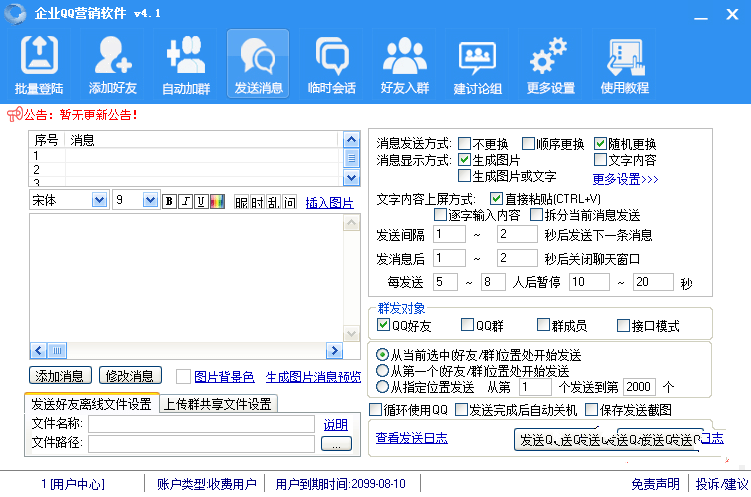Open the 自动加群 auto join group tool
This screenshot has width=751, height=497.
point(186,64)
